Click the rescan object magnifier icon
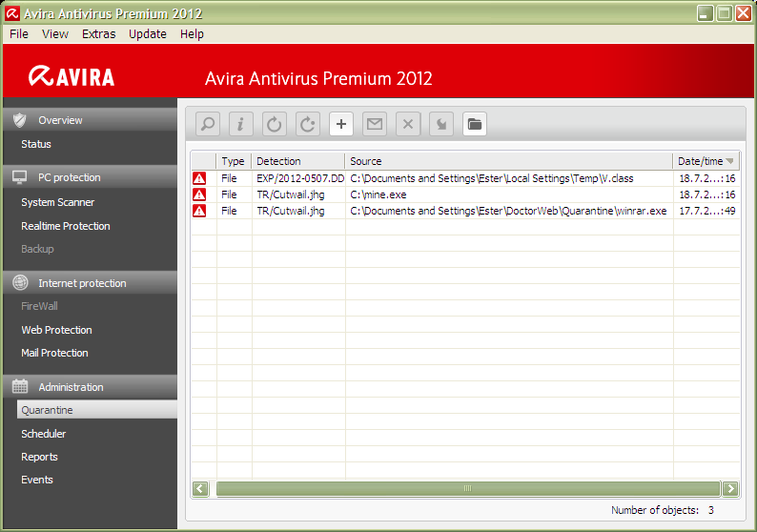Image resolution: width=757 pixels, height=532 pixels. coord(208,124)
